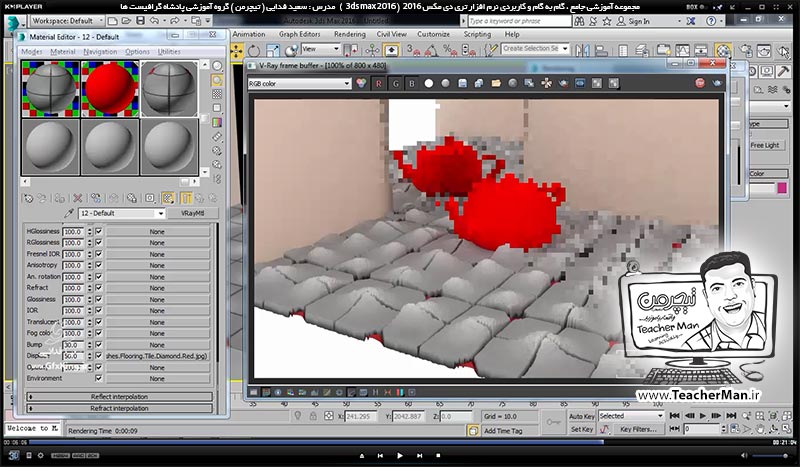
Task: Open the Rendering menu
Action: coord(349,34)
